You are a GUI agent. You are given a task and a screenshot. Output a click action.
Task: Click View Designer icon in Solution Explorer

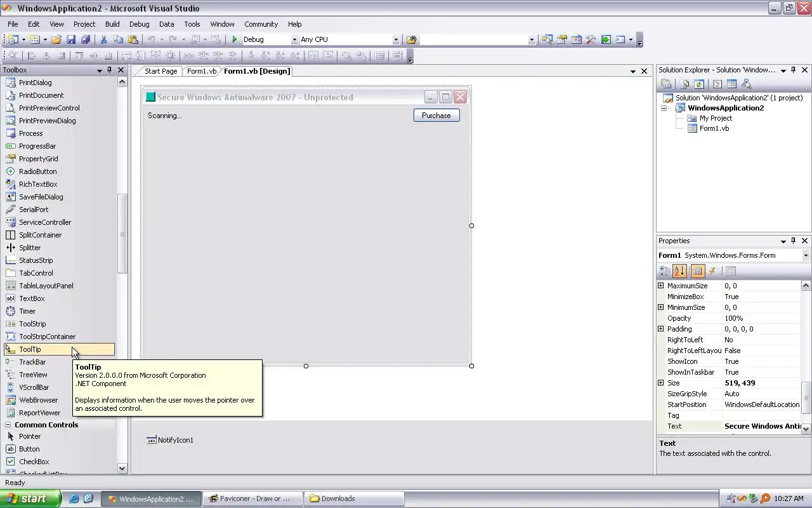tap(731, 84)
